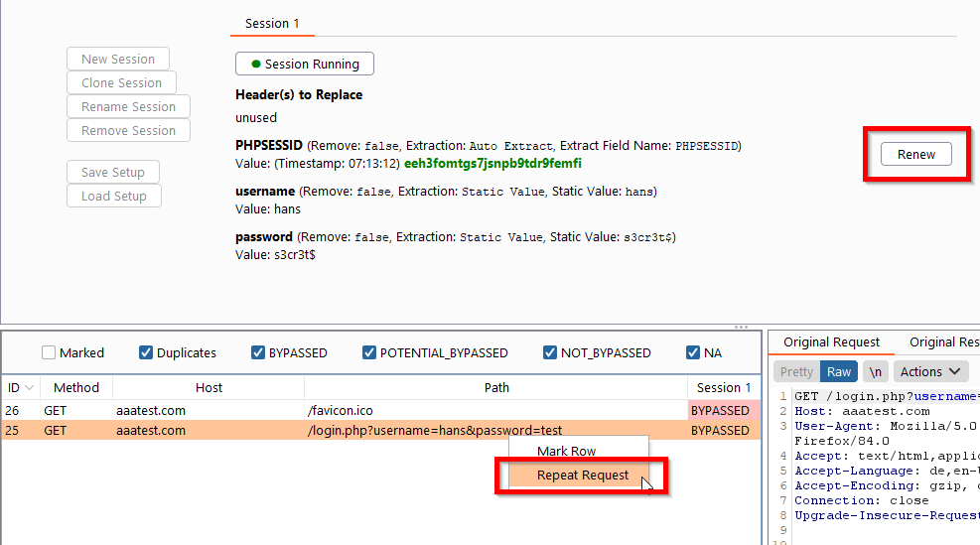Sort the table by the ID column
The width and height of the screenshot is (980, 545).
21,387
